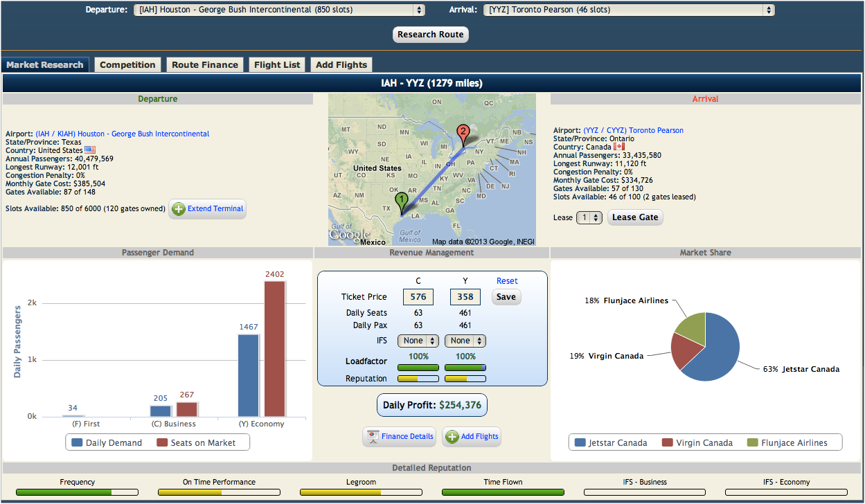Switch to the Market Research tab
The height and width of the screenshot is (504, 865).
45,64
